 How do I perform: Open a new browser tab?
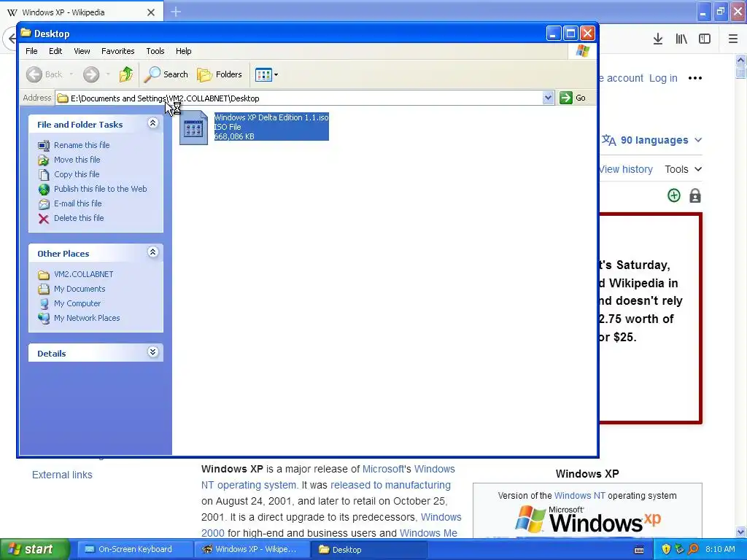(176, 12)
